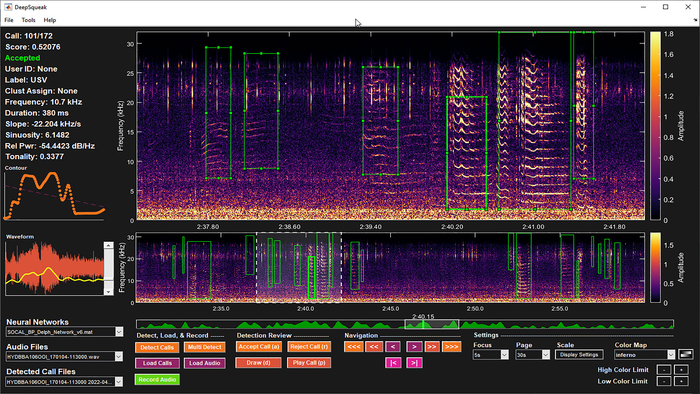Click the grayscale gradient icon beside Color Map
Screen dimensions: 700x394
coord(686,354)
